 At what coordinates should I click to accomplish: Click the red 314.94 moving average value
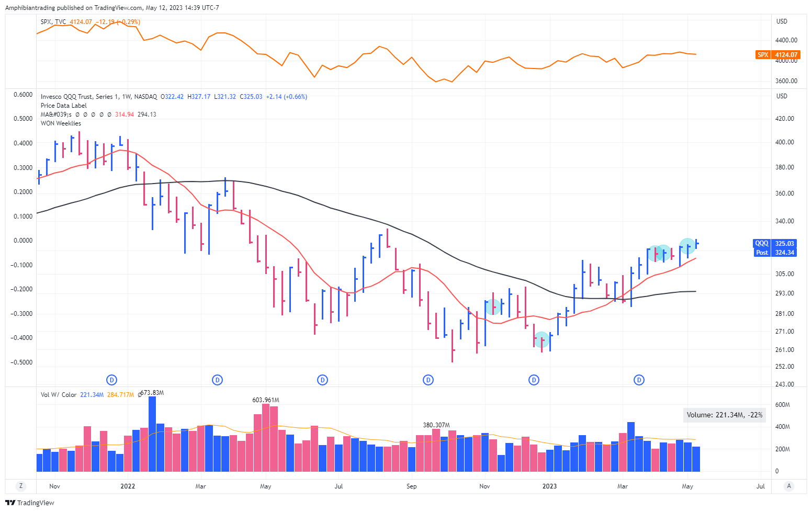125,115
